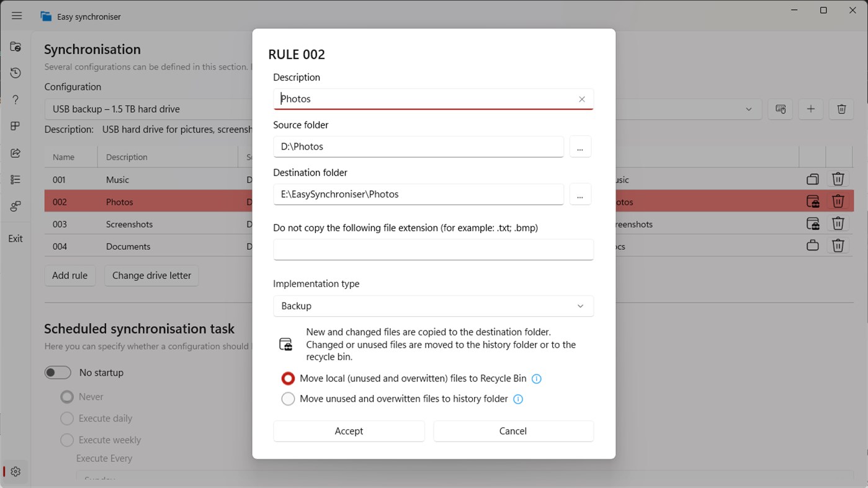Click Change drive letter button
The image size is (868, 488).
coord(151,275)
